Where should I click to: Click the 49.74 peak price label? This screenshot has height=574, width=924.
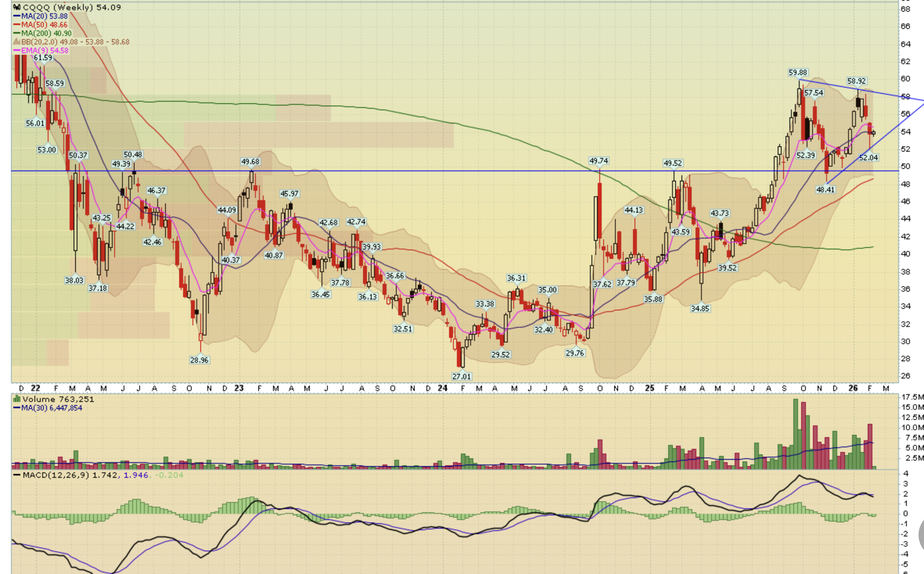pyautogui.click(x=599, y=161)
